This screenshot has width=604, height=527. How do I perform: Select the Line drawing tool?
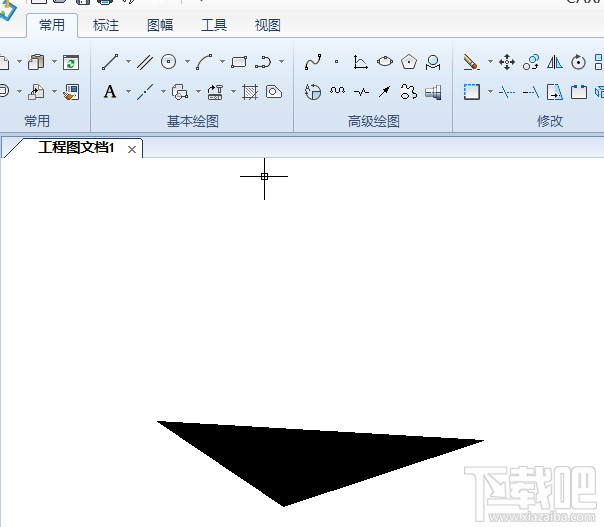(110, 62)
